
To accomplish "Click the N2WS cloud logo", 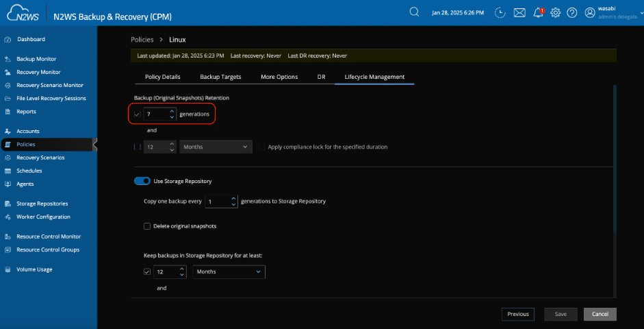I will [23, 13].
